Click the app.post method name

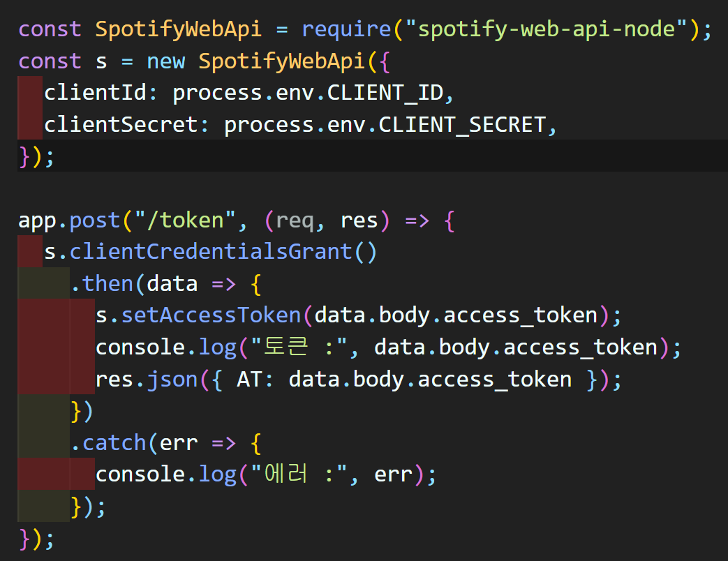click(95, 220)
